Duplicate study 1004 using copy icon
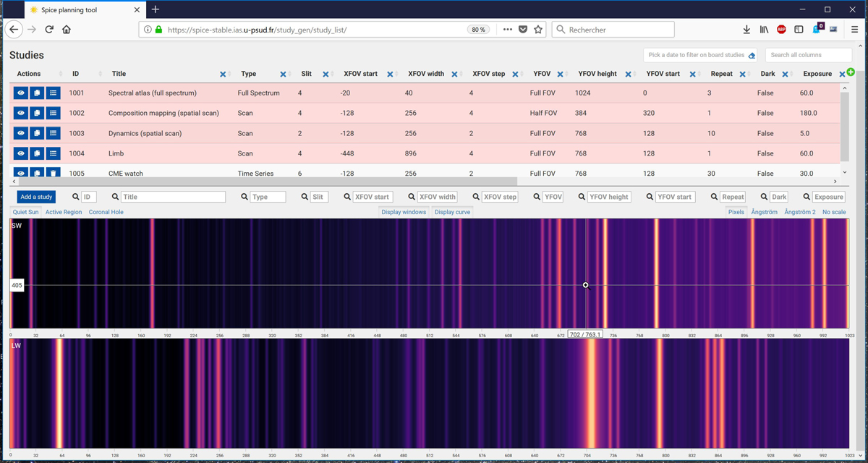This screenshot has width=868, height=463. tap(37, 153)
